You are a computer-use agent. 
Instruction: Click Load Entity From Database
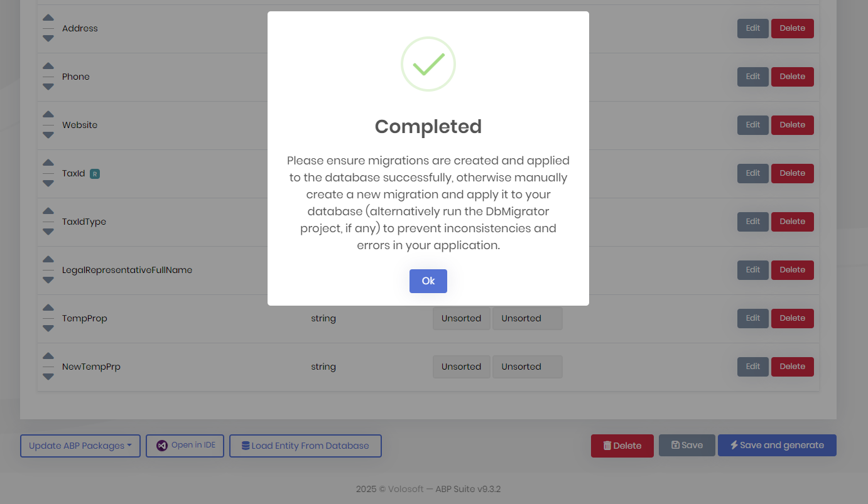(305, 446)
